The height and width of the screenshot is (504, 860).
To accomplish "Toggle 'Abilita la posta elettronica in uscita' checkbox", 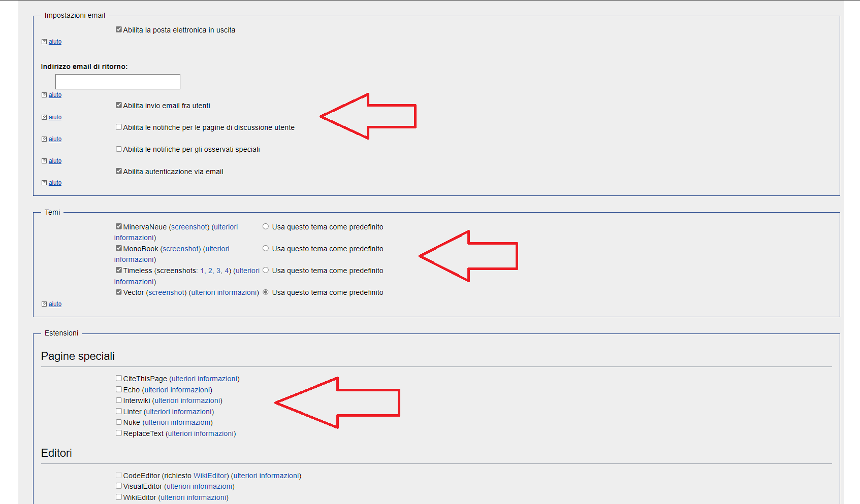I will [x=119, y=29].
